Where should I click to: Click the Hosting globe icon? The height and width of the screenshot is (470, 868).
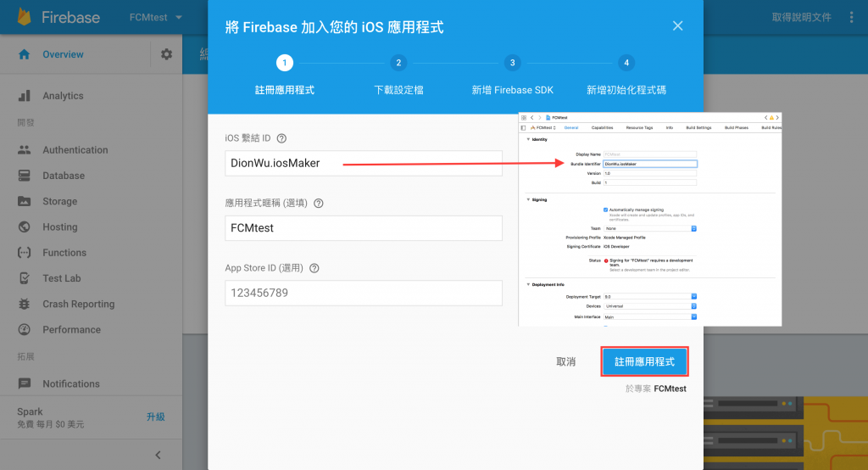click(x=25, y=227)
